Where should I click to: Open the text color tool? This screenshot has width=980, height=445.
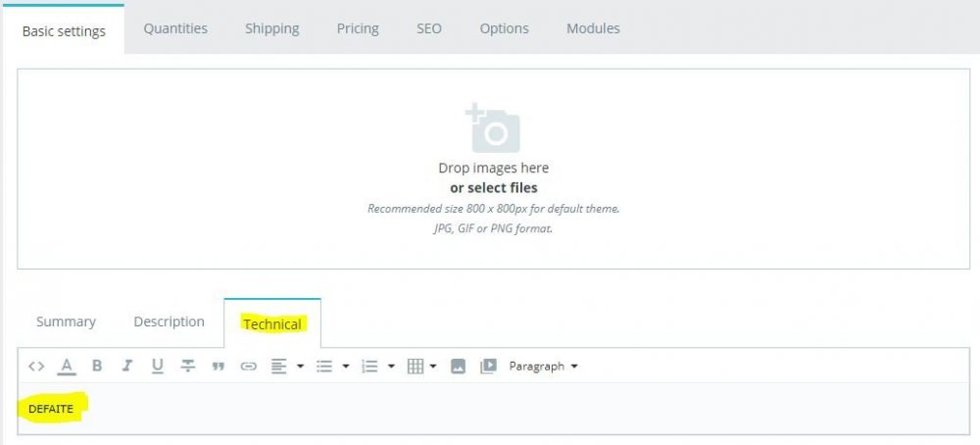[67, 367]
